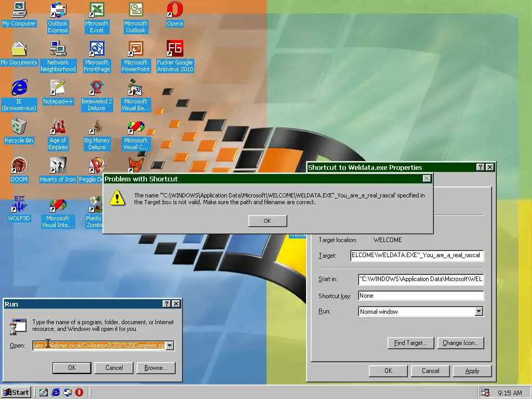This screenshot has width=532, height=399.
Task: Click the system tray scheduler icon
Action: pyautogui.click(x=485, y=393)
